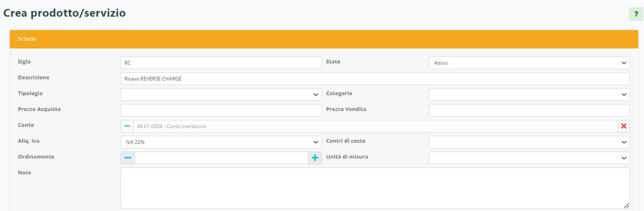The image size is (644, 211).
Task: Open the Stato dropdown showing Attivo
Action: coord(529,63)
